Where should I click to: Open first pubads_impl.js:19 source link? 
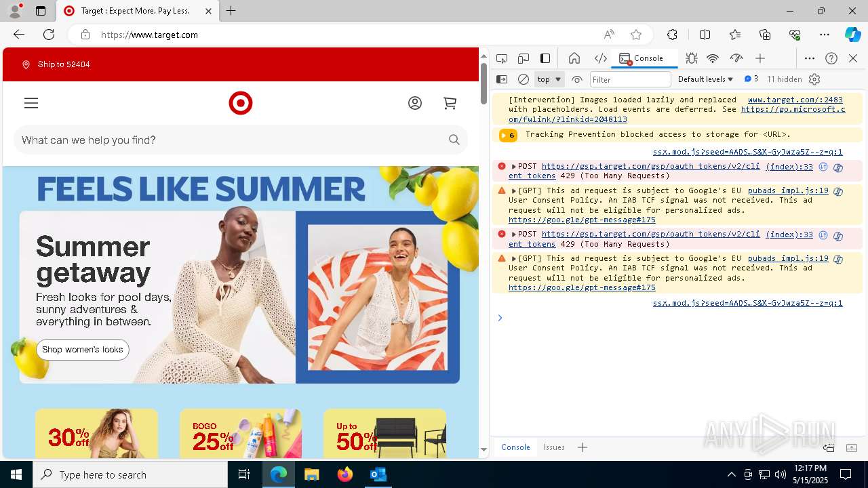(x=788, y=190)
